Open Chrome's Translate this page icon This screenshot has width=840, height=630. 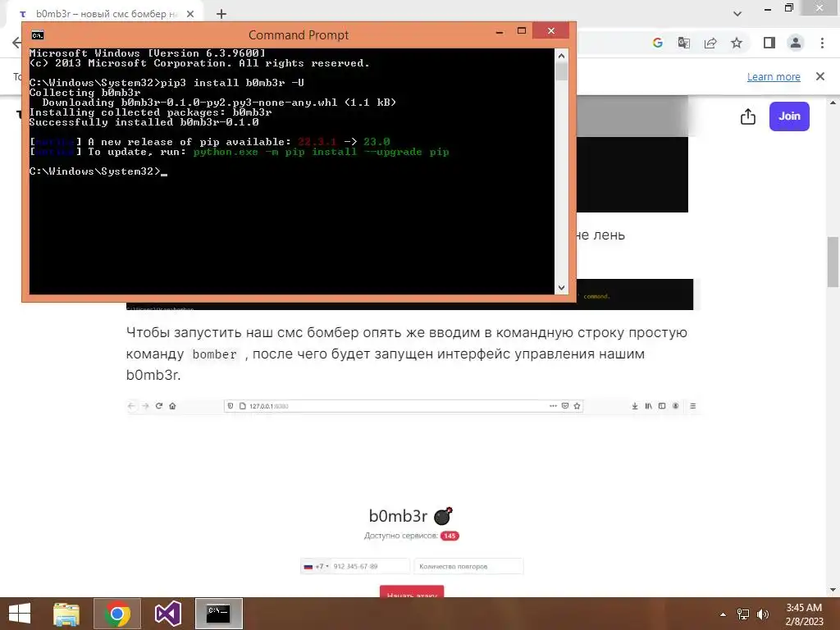tap(683, 43)
